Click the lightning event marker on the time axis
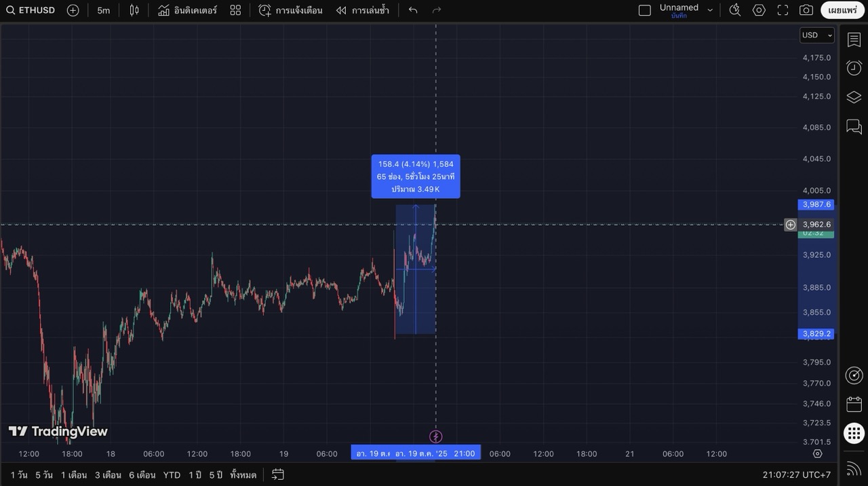 pos(436,436)
